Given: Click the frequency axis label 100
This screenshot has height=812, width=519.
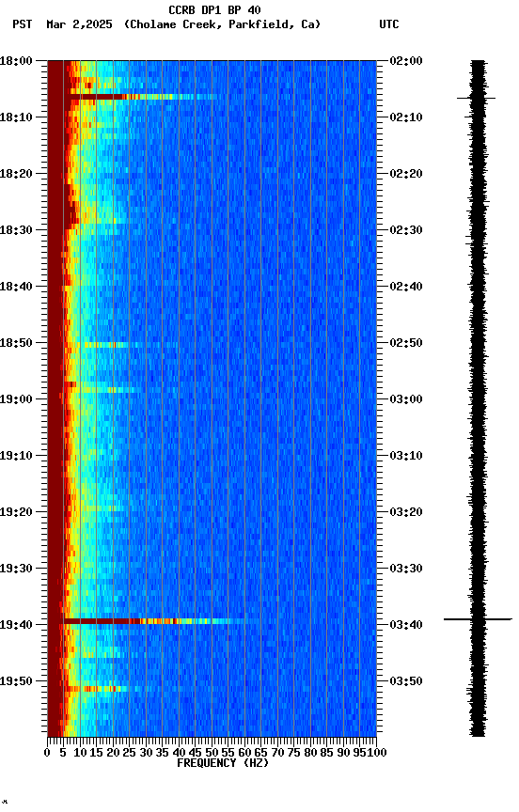Looking at the screenshot, I should [377, 753].
